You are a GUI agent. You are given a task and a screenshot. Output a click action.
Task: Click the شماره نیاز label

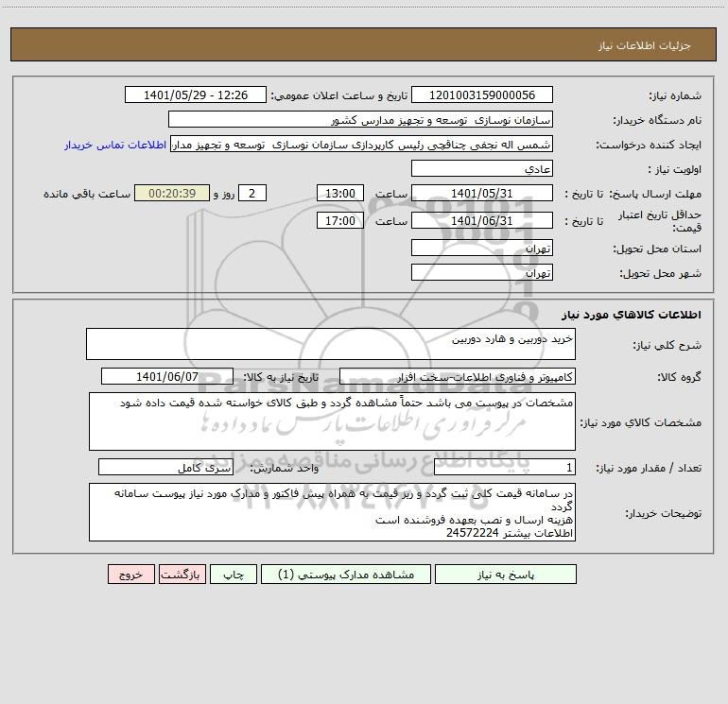(675, 96)
